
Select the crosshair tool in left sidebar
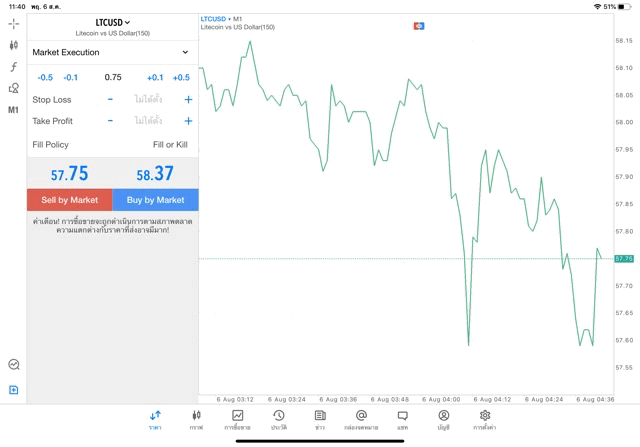13,23
